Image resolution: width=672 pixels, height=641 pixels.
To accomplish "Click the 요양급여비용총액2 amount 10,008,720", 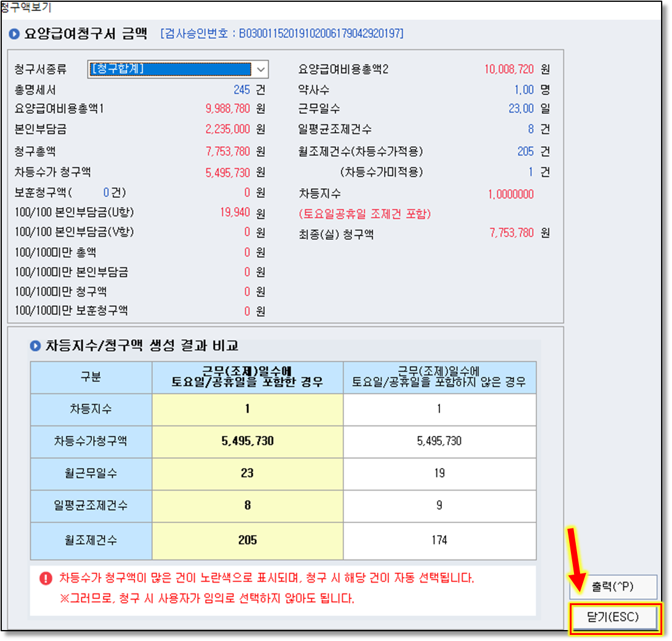I will [x=509, y=69].
